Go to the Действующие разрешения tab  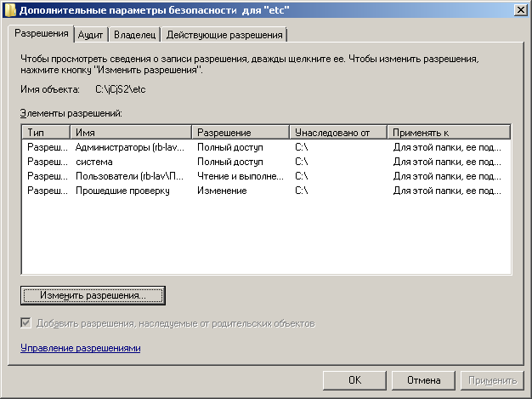coord(224,35)
